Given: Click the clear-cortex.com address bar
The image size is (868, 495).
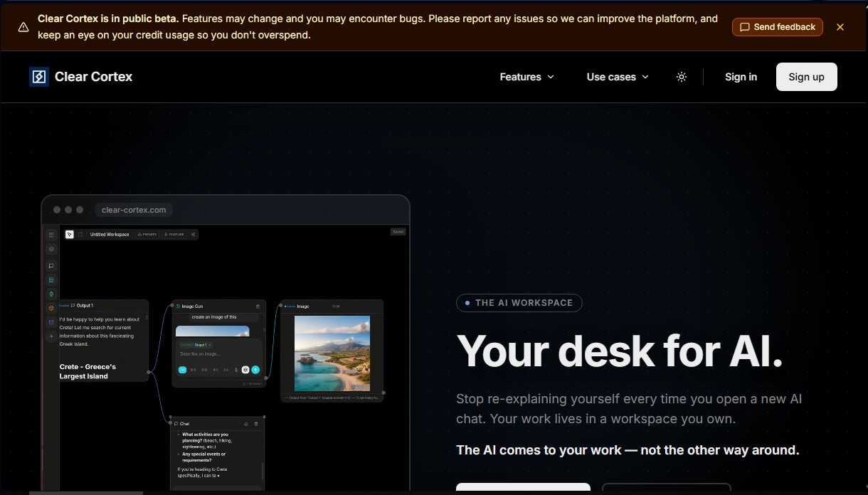Looking at the screenshot, I should pyautogui.click(x=134, y=210).
